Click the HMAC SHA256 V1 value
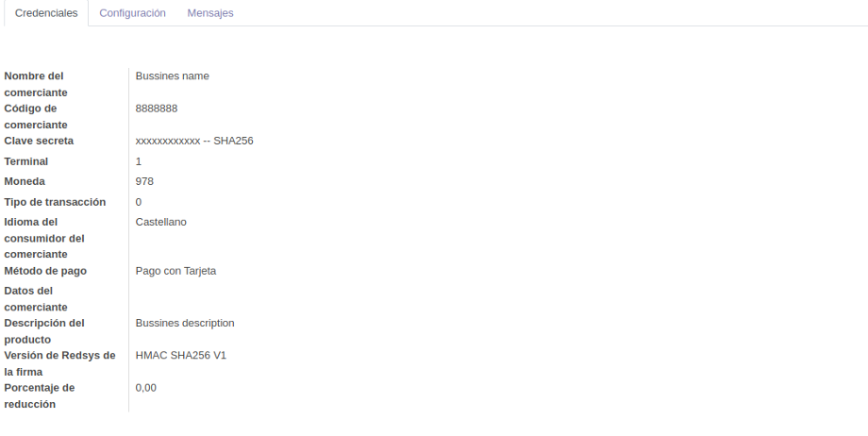This screenshot has width=868, height=436. (181, 355)
